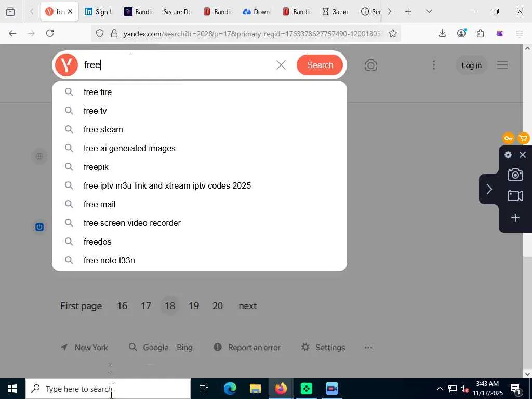This screenshot has height=399, width=532.
Task: Open the hamburger menu beside Log in
Action: (x=502, y=65)
